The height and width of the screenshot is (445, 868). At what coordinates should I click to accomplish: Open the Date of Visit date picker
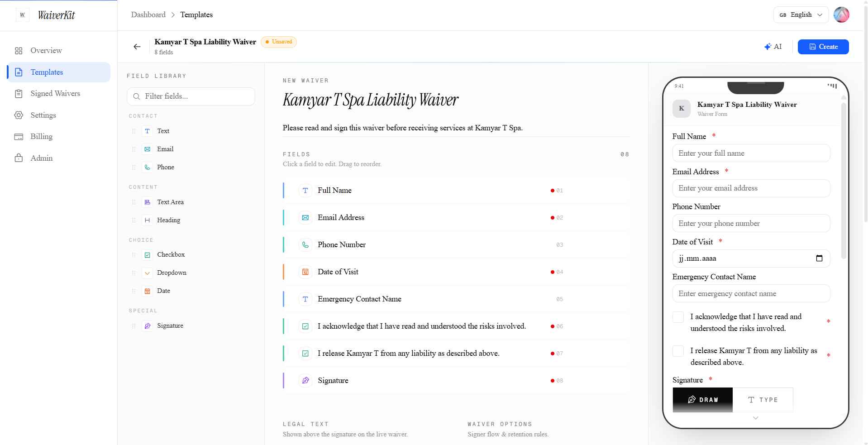point(819,258)
